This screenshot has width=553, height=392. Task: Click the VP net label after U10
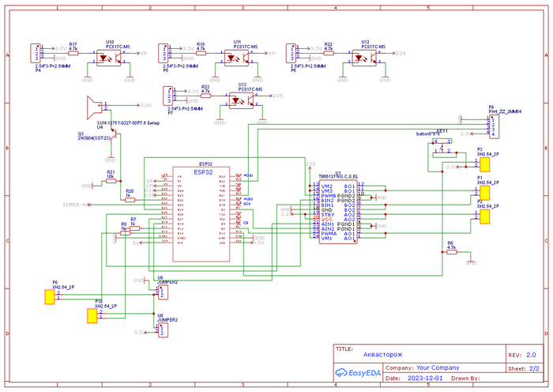tap(144, 53)
